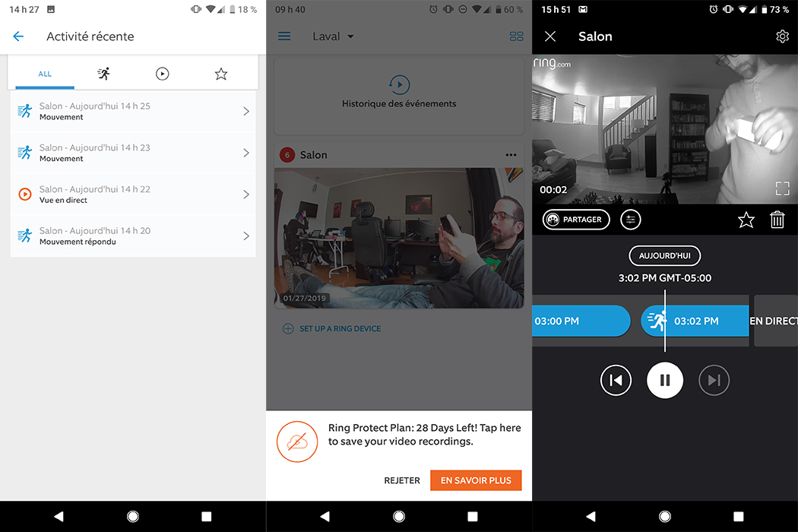Close the Salon video player with X
This screenshot has width=798, height=532.
point(550,36)
